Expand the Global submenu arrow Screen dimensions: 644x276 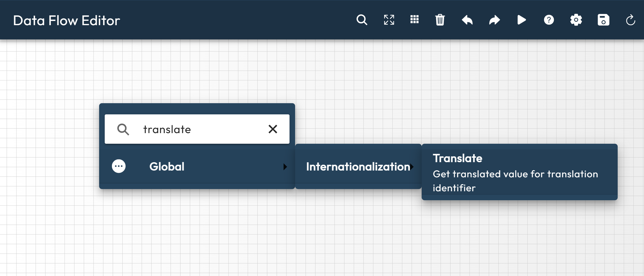pyautogui.click(x=285, y=167)
